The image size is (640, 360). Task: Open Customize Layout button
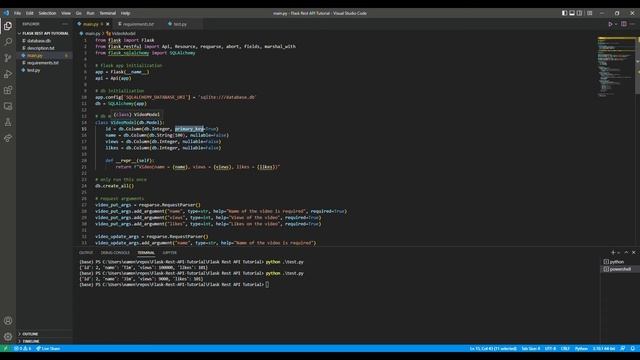click(590, 13)
